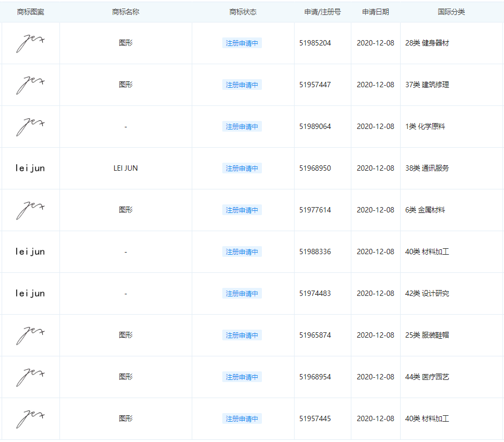Click 40类 材料加工 in row 51988336
This screenshot has height=442, width=504.
pyautogui.click(x=427, y=252)
